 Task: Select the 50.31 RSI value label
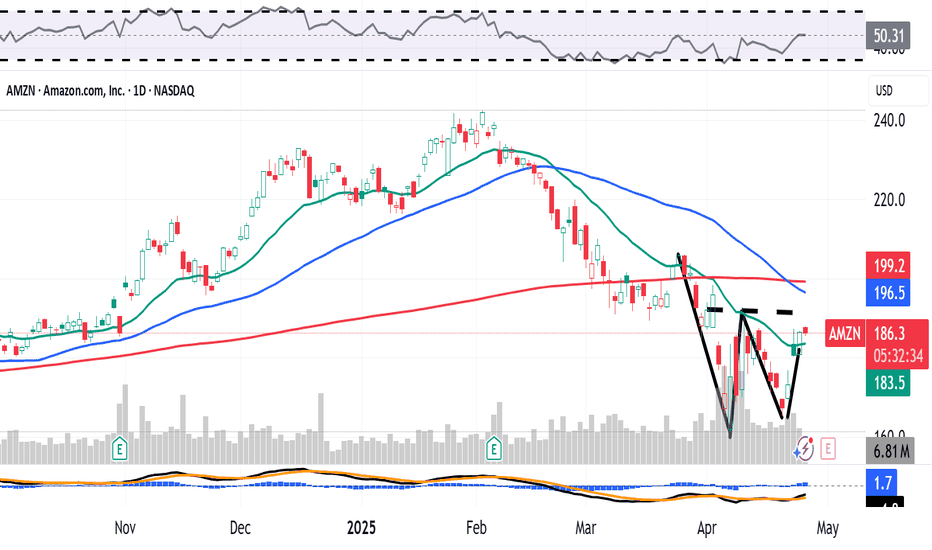[888, 36]
